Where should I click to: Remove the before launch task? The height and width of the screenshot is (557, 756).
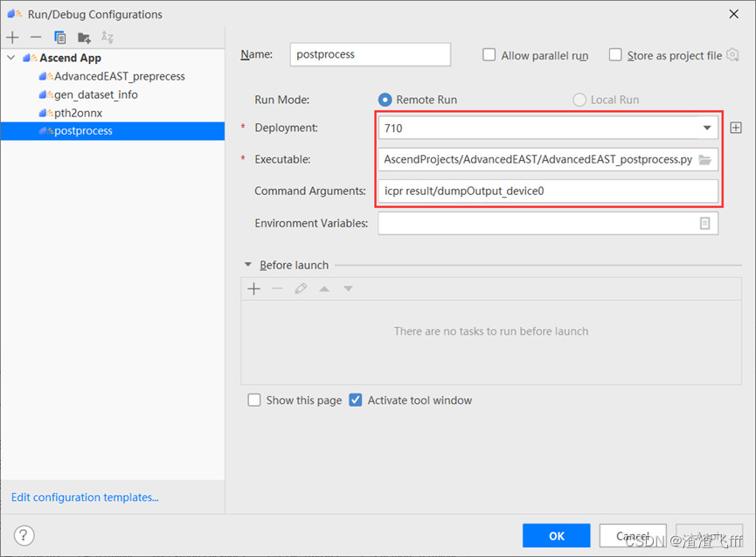tap(277, 289)
